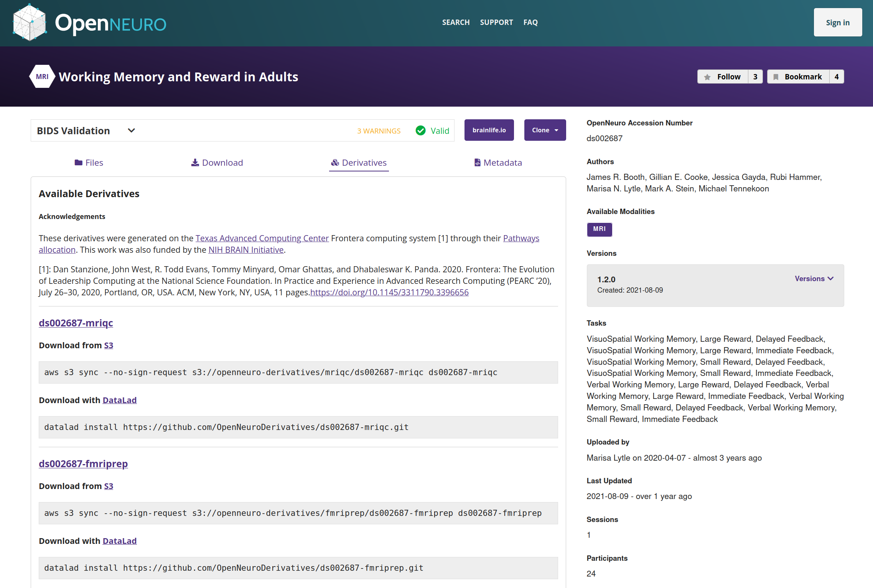Click the Sign in button
Screen dimensions: 873x588
pos(838,23)
